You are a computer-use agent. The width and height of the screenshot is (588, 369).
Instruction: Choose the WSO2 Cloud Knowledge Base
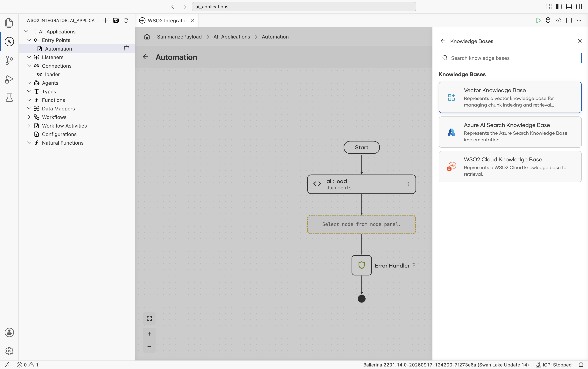point(510,167)
